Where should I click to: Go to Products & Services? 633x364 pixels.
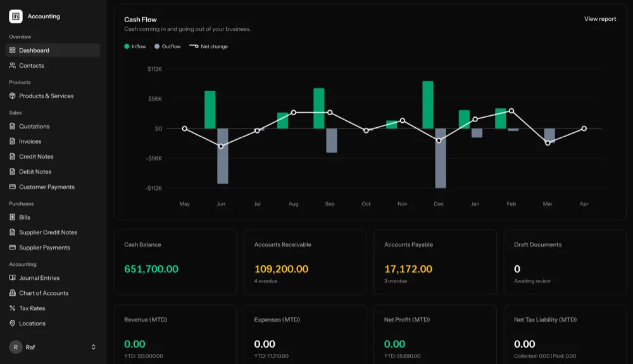[x=53, y=96]
